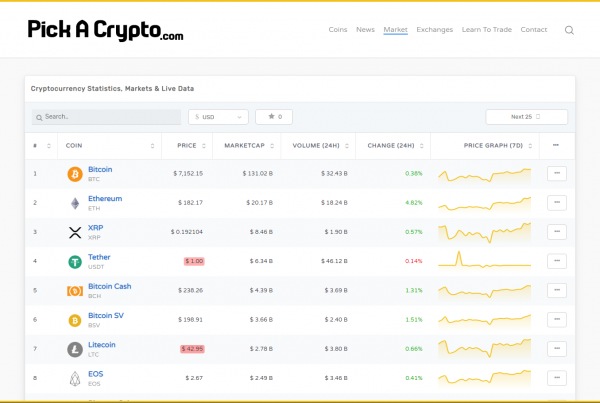
Task: Open the USD currency dropdown
Action: (218, 117)
